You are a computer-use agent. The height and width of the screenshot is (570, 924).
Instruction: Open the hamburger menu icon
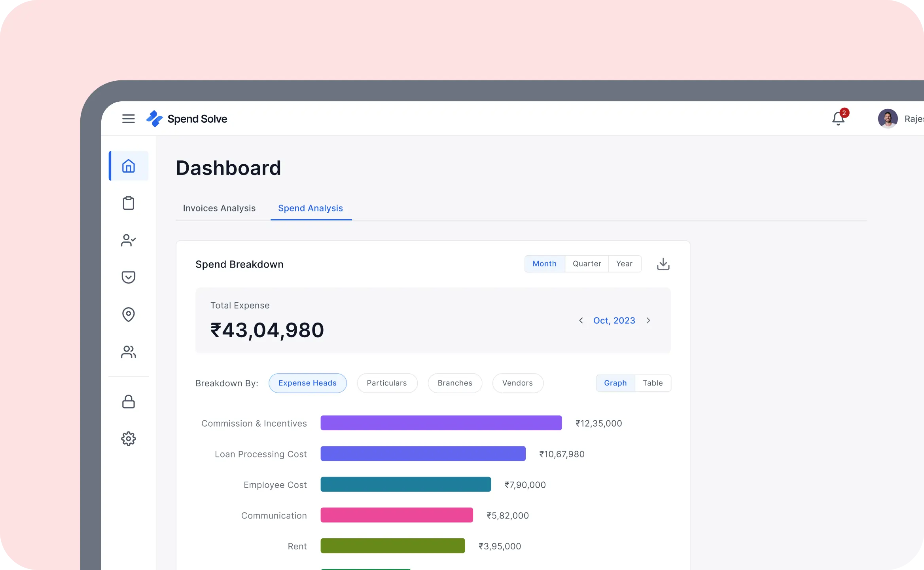tap(128, 119)
